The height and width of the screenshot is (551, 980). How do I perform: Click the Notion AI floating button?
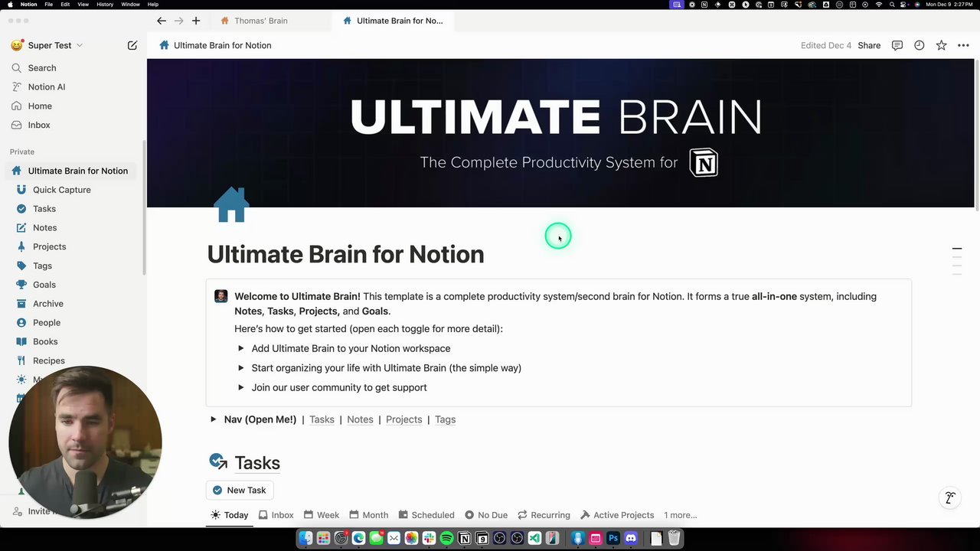(x=950, y=498)
